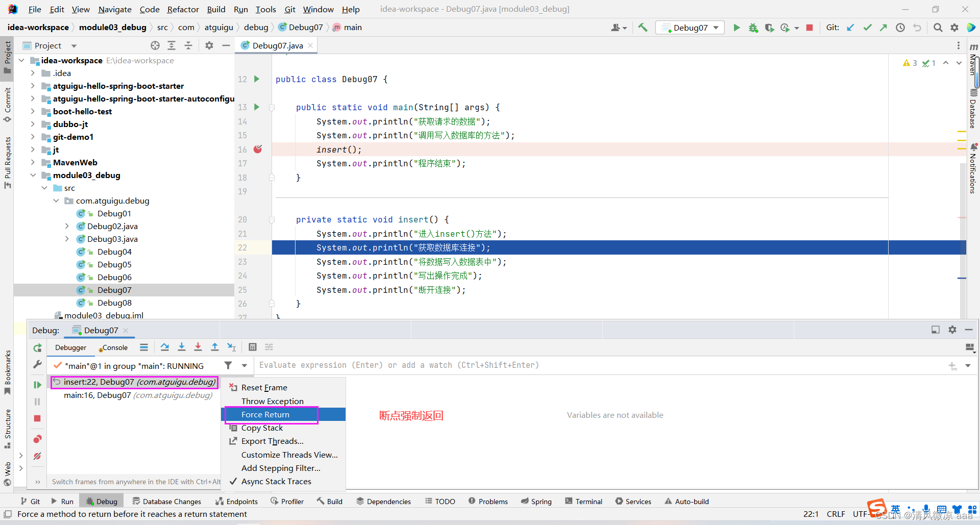Filter frames with funnel icon
980x525 pixels.
228,365
